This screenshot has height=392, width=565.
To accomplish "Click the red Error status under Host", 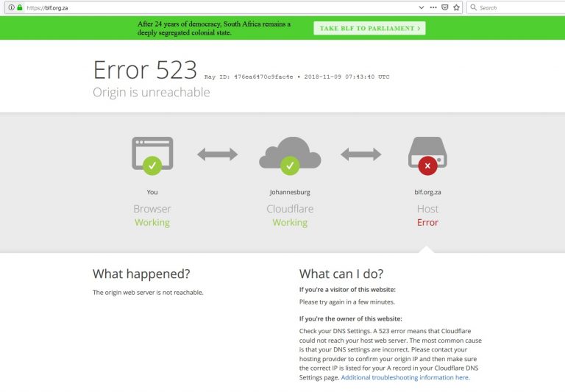I will click(x=427, y=222).
